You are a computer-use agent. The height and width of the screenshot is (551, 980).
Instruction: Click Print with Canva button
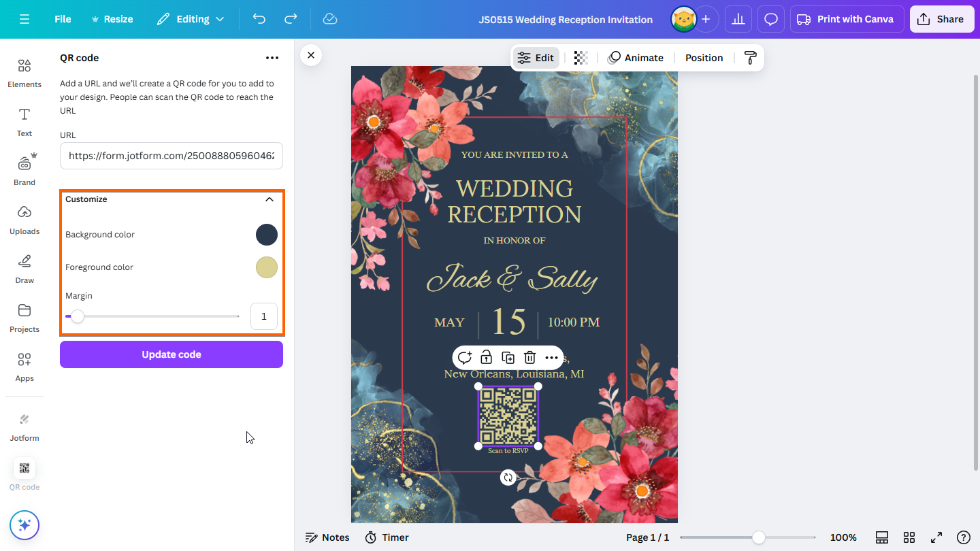click(x=847, y=19)
